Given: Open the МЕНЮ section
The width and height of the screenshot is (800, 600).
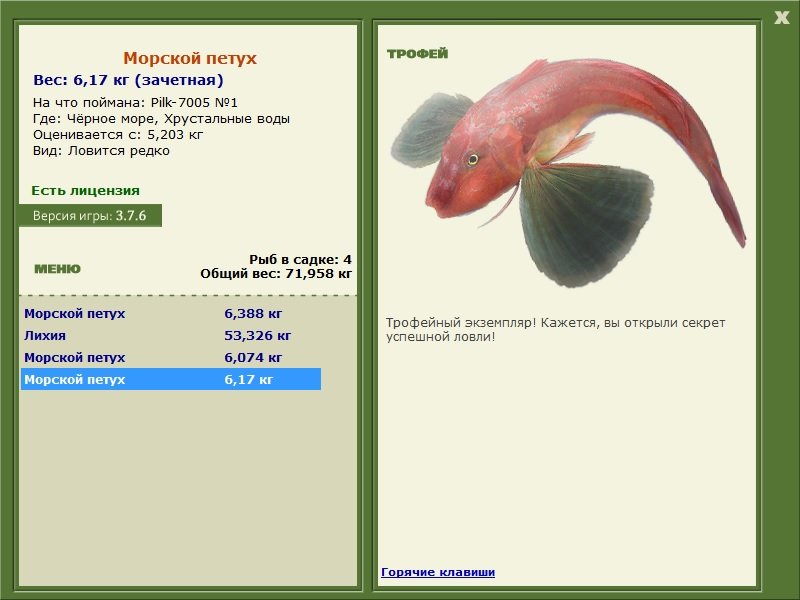Looking at the screenshot, I should [x=57, y=269].
